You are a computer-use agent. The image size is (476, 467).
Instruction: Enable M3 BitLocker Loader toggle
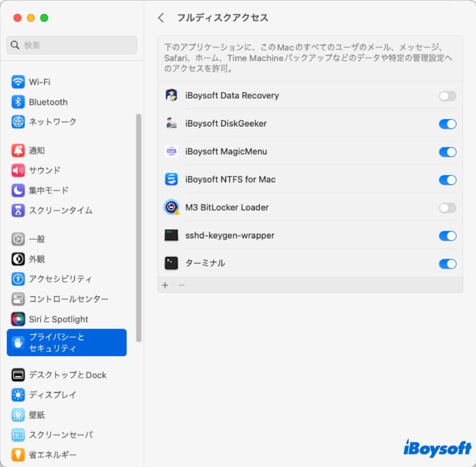[x=447, y=208]
